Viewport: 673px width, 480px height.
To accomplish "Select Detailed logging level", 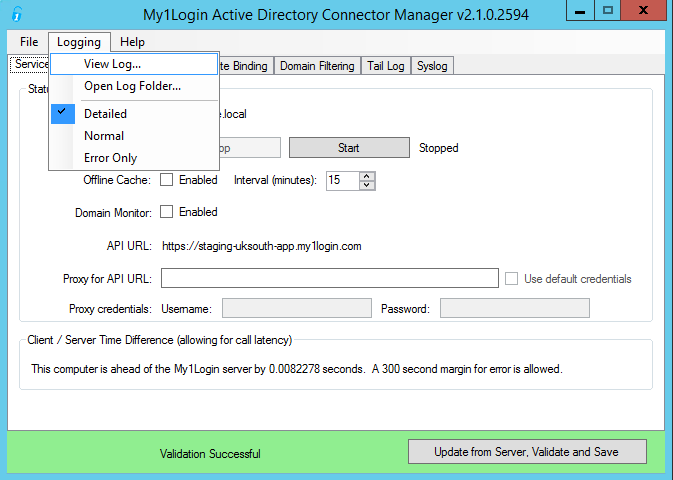I will [134, 114].
